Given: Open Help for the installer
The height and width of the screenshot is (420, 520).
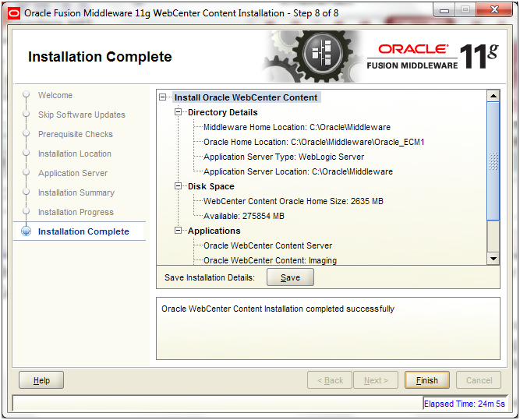Looking at the screenshot, I should click(x=41, y=380).
